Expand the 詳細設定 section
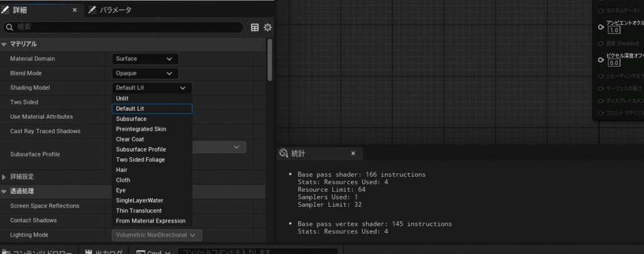The height and width of the screenshot is (254, 644). 4,177
